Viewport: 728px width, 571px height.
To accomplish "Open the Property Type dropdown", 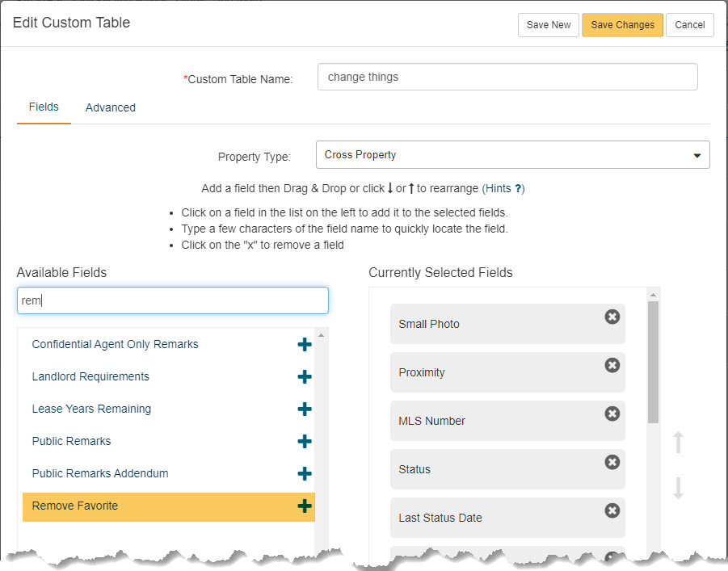I will pyautogui.click(x=512, y=154).
